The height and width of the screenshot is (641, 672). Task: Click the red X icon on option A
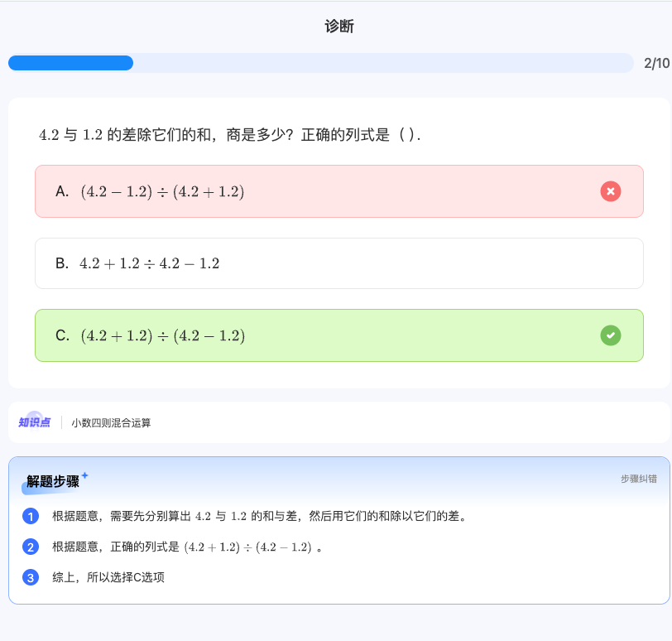click(611, 191)
